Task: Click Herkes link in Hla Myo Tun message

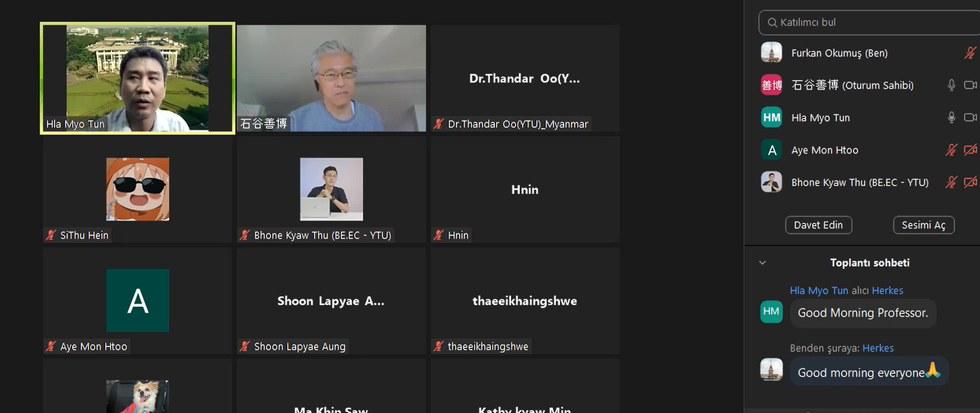Action: 887,290
